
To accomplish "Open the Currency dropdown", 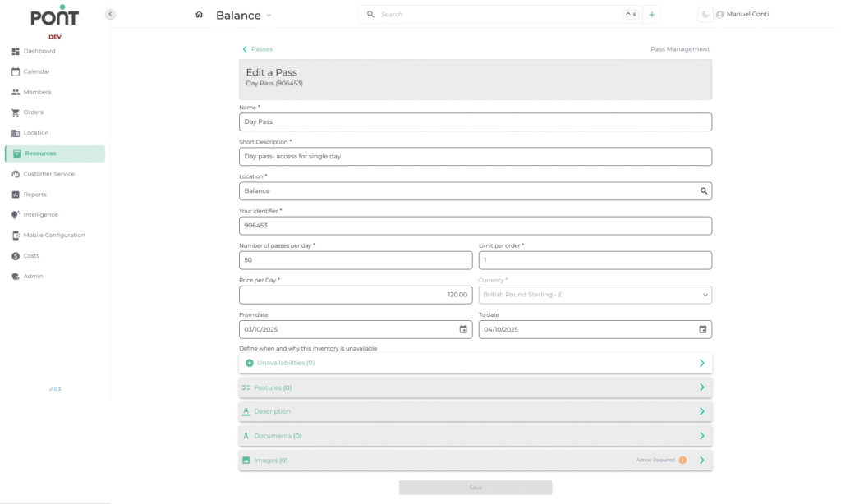I will pyautogui.click(x=595, y=295).
